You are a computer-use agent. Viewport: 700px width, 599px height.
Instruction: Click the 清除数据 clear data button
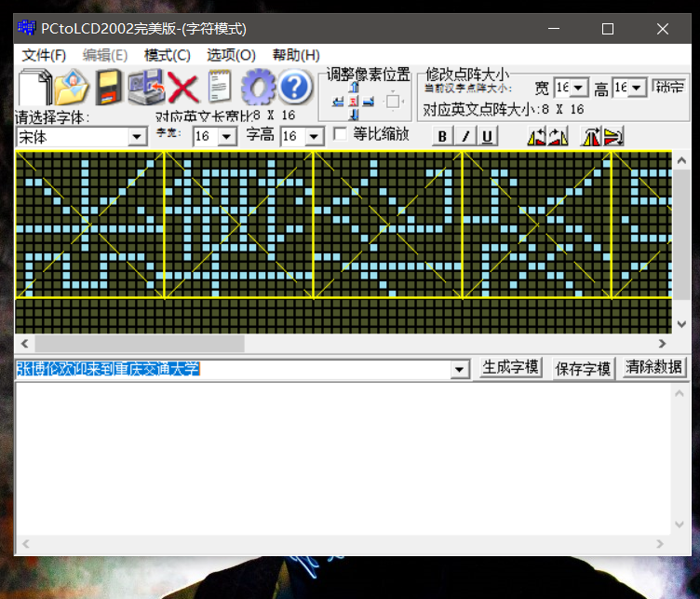click(x=654, y=367)
